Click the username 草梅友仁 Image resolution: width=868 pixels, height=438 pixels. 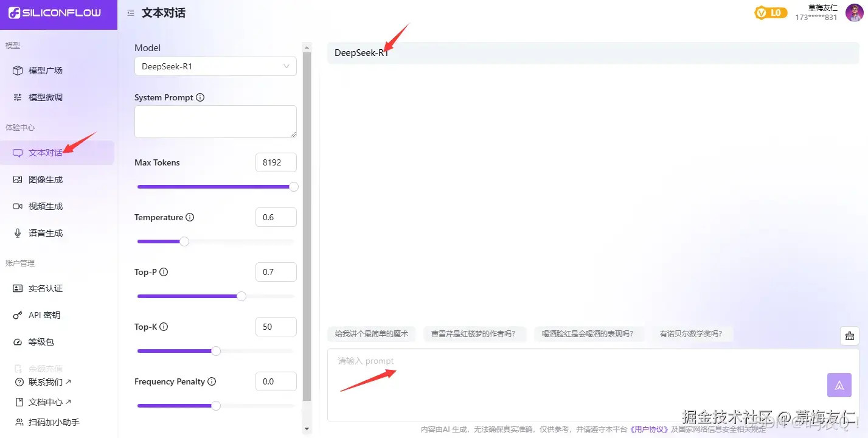pyautogui.click(x=822, y=8)
